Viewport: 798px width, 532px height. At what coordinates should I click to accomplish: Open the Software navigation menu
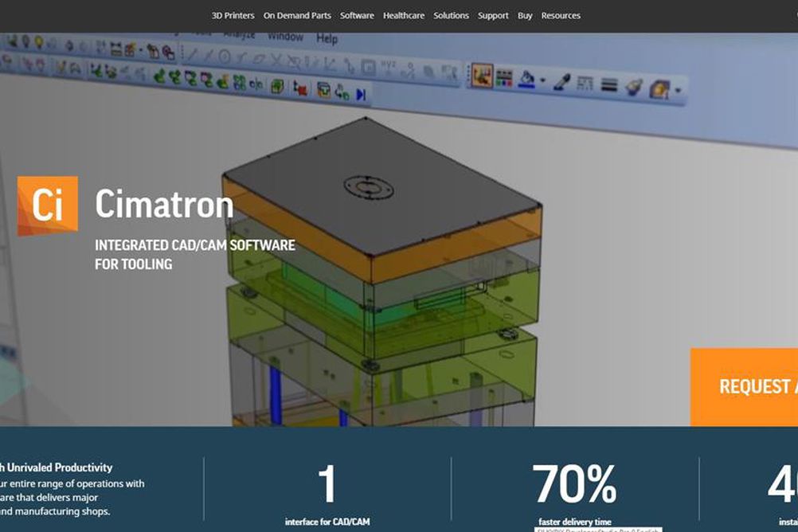357,16
